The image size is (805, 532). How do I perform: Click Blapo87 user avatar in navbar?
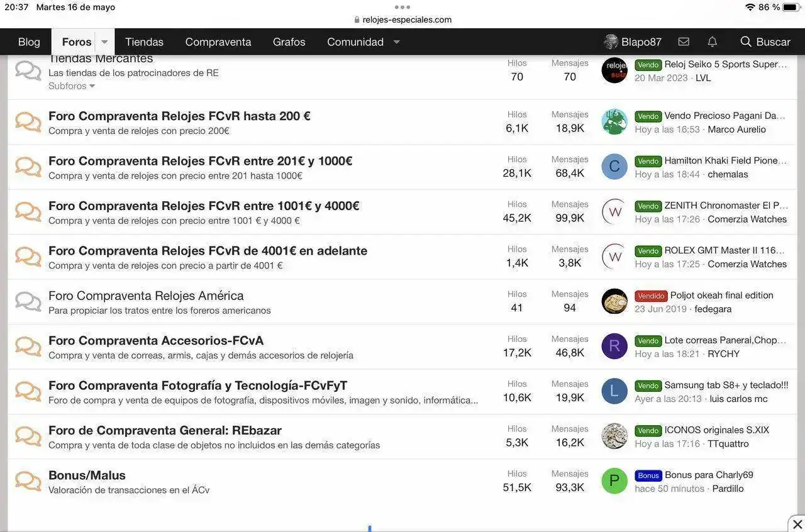tap(611, 42)
